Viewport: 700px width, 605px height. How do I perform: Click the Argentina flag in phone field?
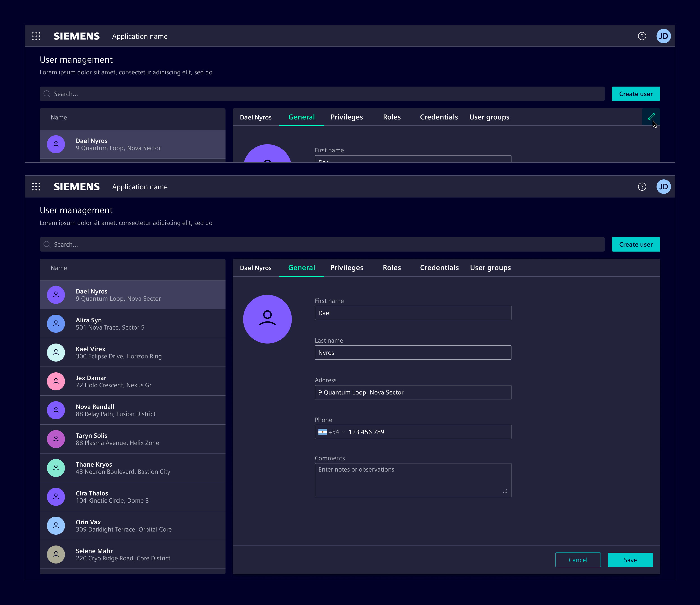coord(322,432)
